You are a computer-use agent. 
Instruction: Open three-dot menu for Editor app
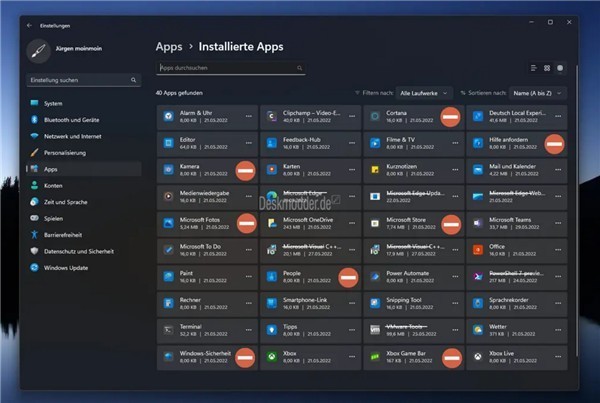(250, 144)
